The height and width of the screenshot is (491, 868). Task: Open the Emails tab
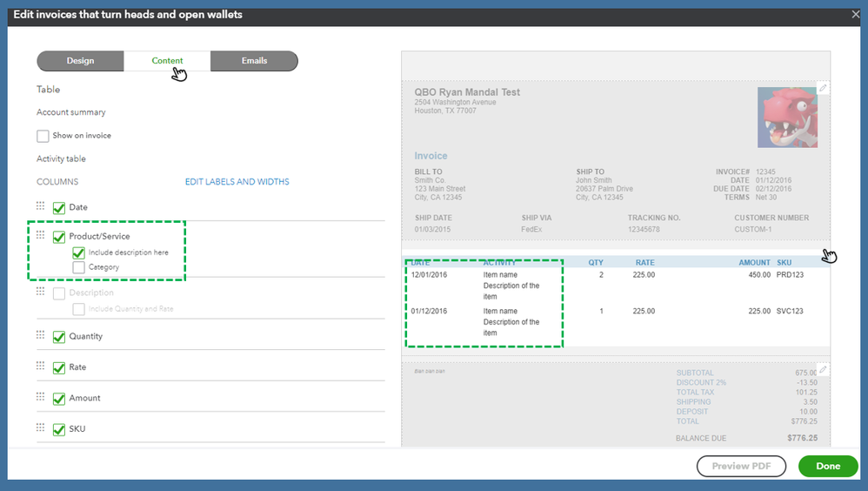[x=254, y=61]
